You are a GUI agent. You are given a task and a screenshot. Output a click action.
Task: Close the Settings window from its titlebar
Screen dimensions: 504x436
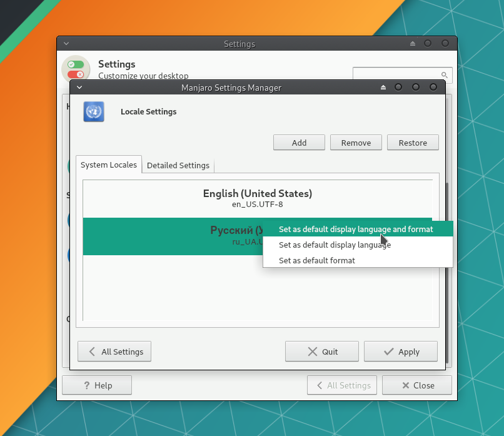(445, 43)
